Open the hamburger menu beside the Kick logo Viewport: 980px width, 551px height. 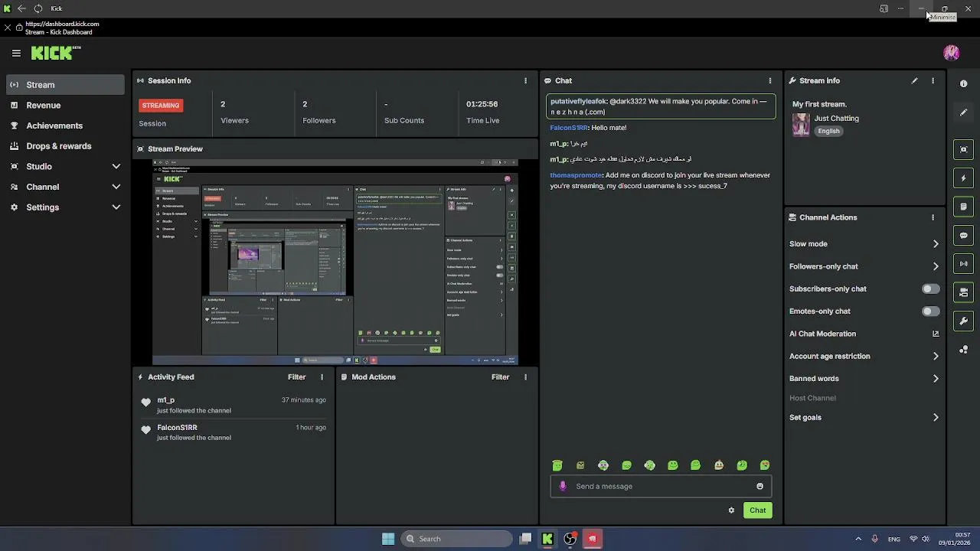(16, 53)
